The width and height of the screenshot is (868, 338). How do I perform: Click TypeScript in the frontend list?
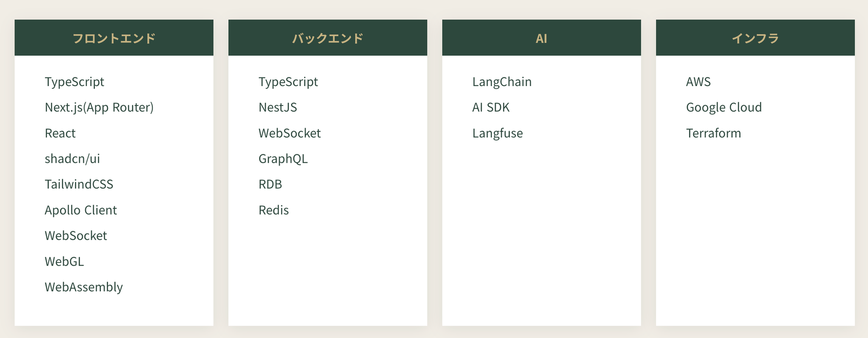click(75, 81)
